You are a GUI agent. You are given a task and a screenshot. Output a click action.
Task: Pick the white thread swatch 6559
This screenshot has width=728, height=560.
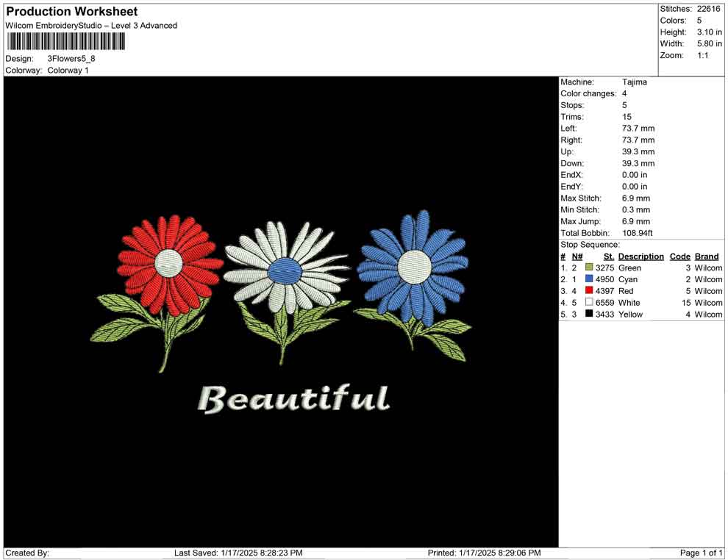point(589,303)
